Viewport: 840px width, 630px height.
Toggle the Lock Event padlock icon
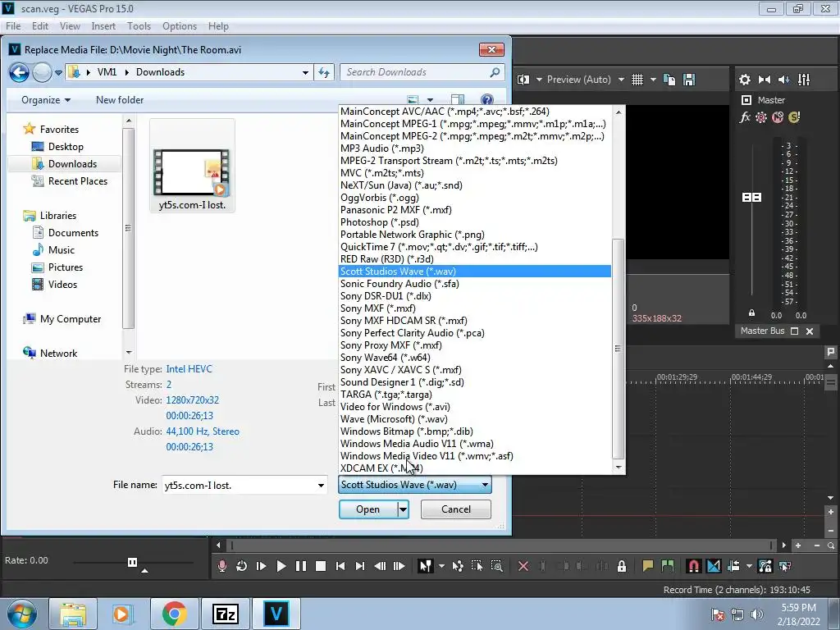click(622, 566)
